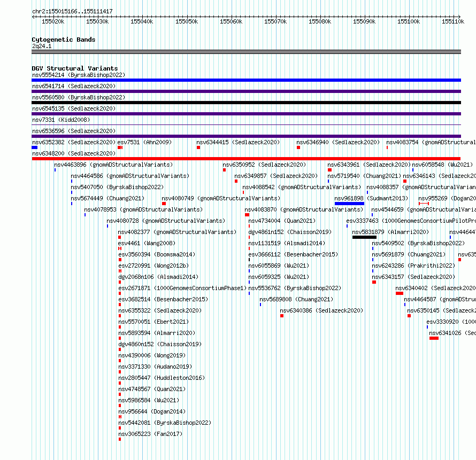
Task: Open esv3666112 (Besenbacher2015) label
Action: [x=293, y=254]
